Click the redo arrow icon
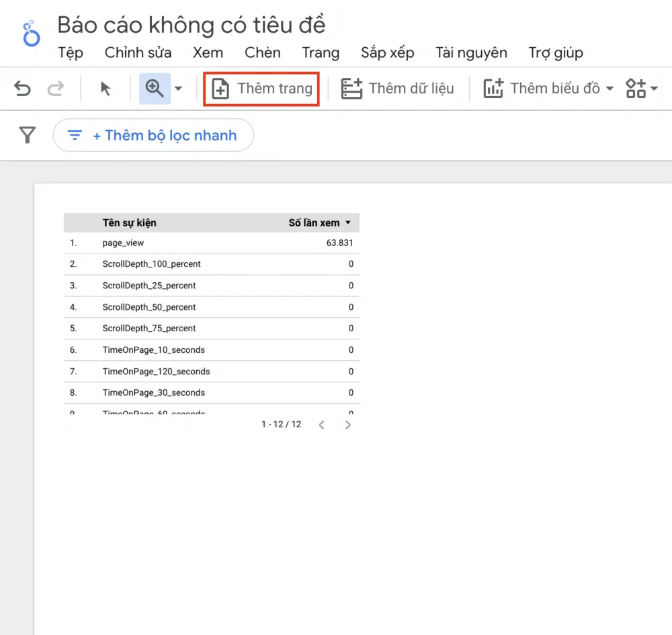Viewport: 672px width, 635px height. (x=55, y=89)
